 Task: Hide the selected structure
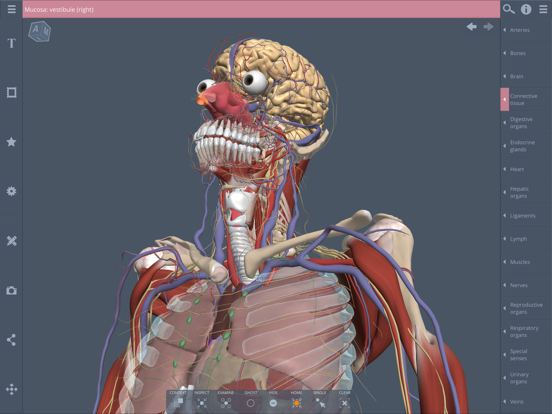[x=273, y=400]
